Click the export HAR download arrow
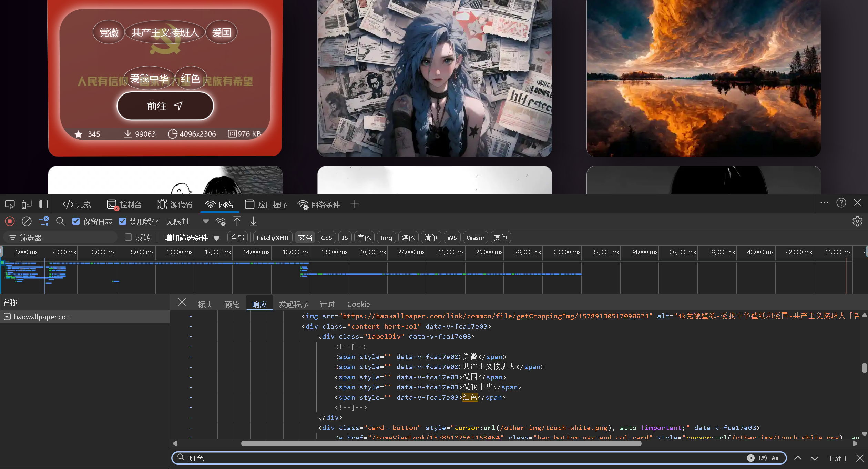Image resolution: width=868 pixels, height=469 pixels. pyautogui.click(x=253, y=221)
